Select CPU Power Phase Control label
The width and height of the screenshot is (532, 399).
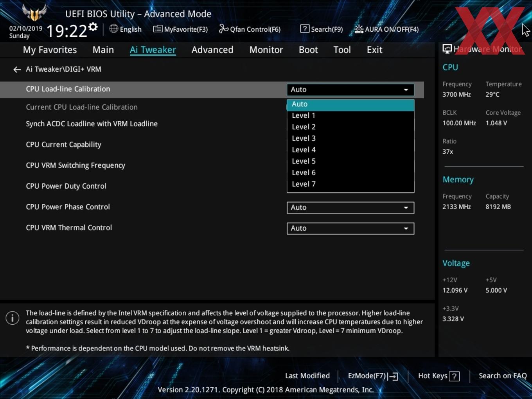tap(68, 207)
